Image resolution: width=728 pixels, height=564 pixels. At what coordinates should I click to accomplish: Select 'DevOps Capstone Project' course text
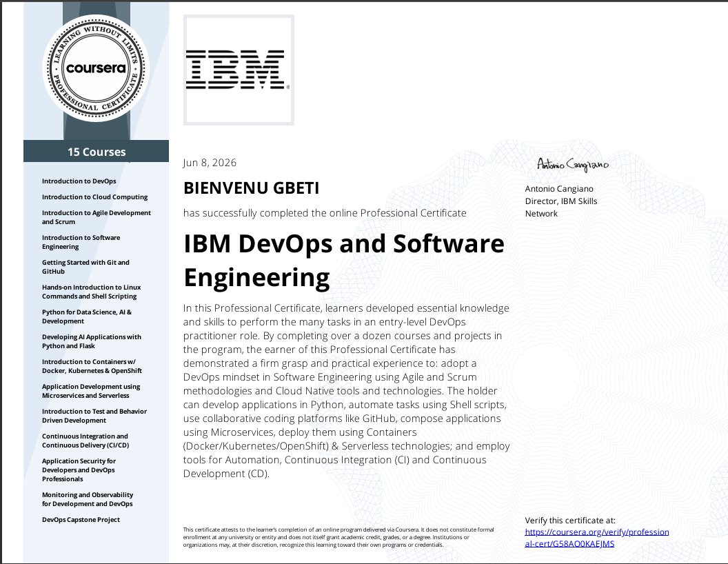[81, 519]
